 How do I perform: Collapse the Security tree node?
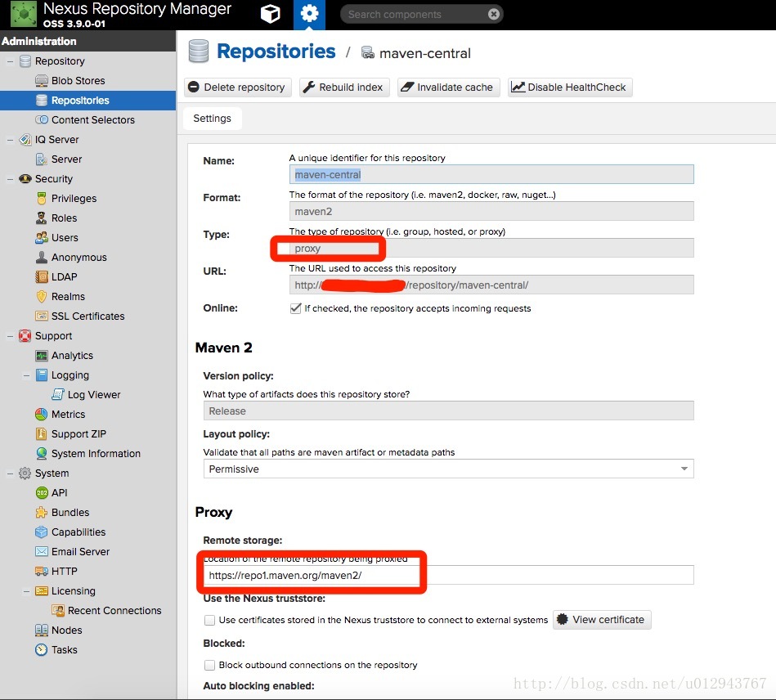(x=10, y=179)
